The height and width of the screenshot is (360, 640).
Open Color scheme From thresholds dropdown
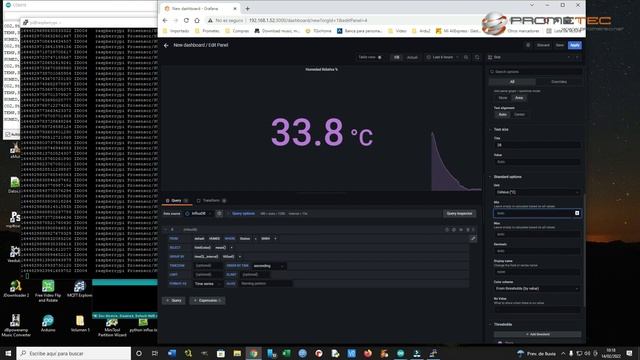coord(536,289)
